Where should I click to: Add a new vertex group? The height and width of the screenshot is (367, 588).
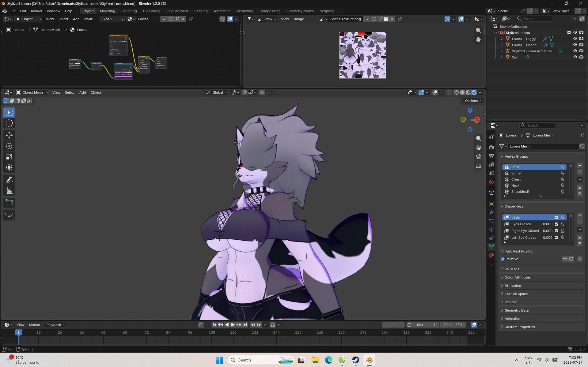(x=579, y=166)
